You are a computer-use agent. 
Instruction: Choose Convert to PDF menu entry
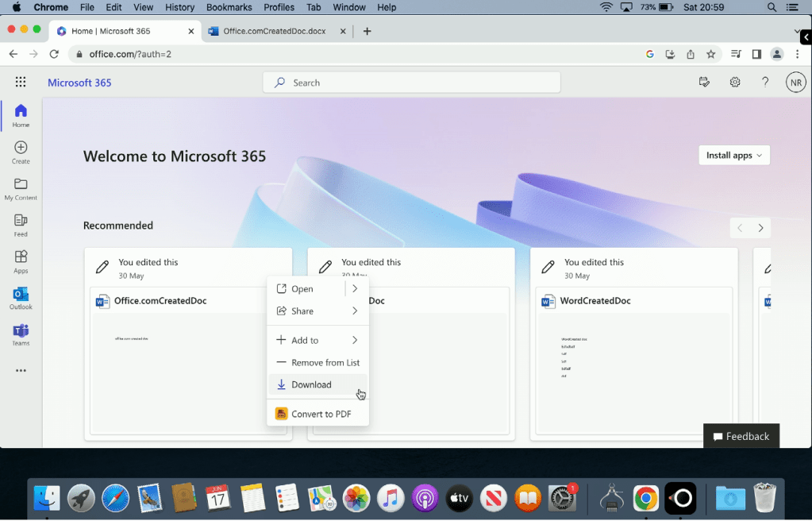[321, 414]
